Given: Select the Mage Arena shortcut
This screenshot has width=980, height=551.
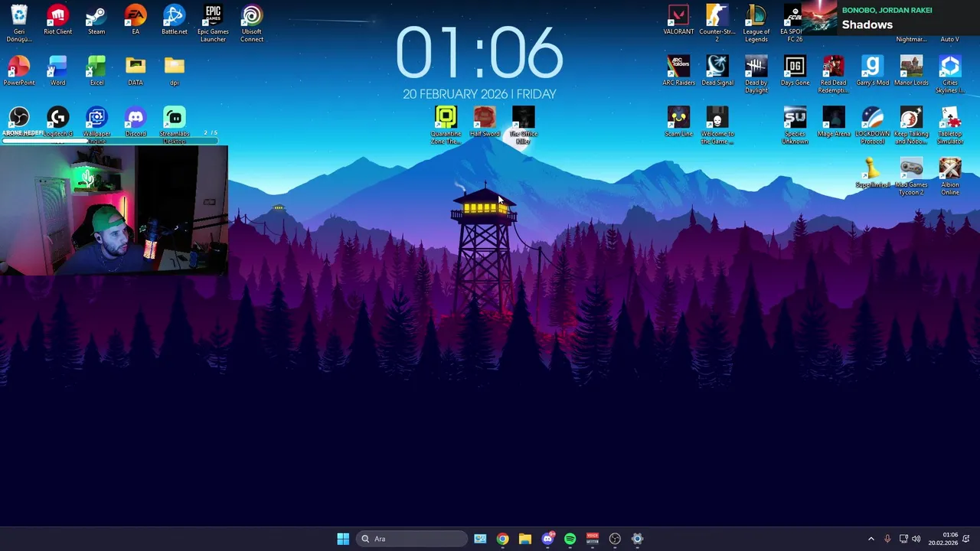Looking at the screenshot, I should (x=834, y=122).
